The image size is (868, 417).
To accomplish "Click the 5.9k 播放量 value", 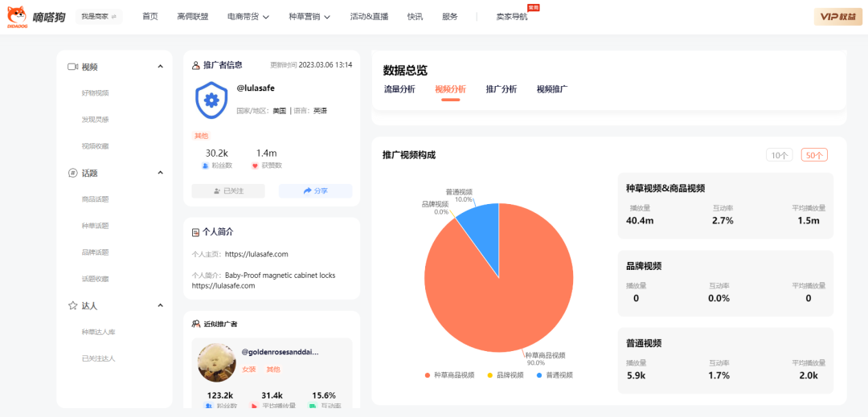I will [x=636, y=375].
